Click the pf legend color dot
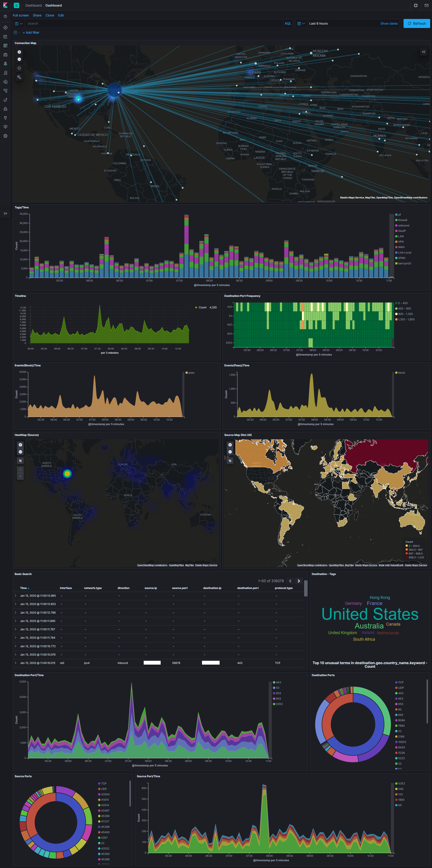 coord(396,215)
